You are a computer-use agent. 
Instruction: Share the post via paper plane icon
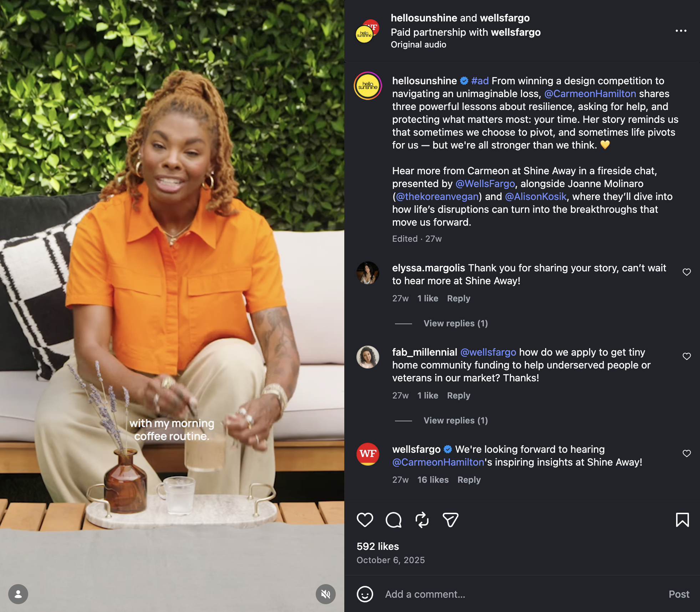pos(450,520)
